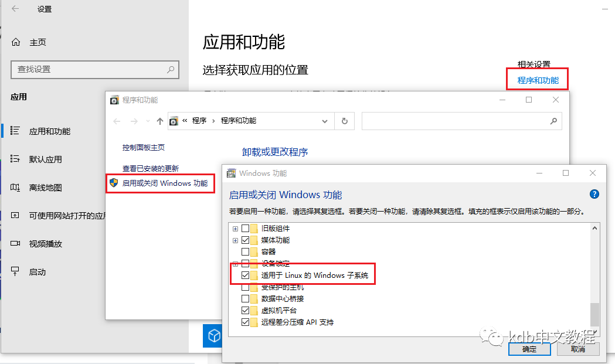Select 离线地图 in Settings sidebar
615x364 pixels.
[x=46, y=188]
